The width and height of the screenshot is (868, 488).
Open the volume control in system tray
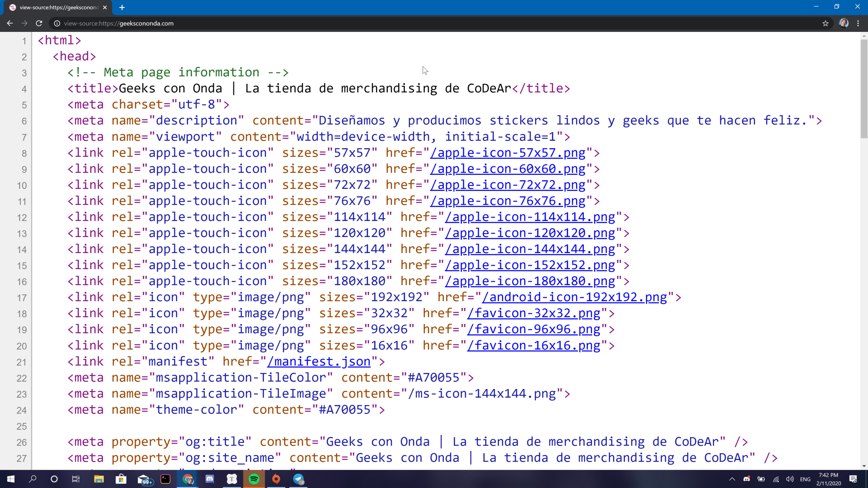click(790, 479)
